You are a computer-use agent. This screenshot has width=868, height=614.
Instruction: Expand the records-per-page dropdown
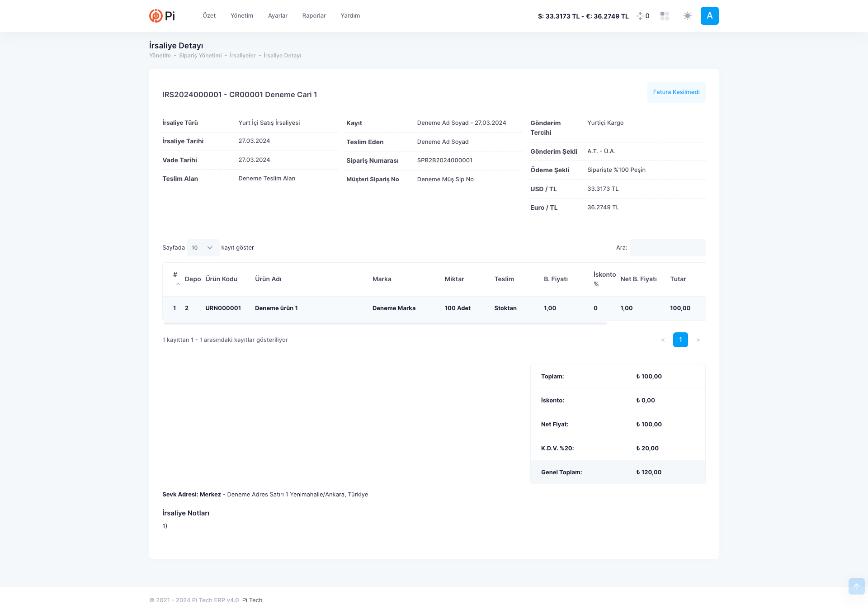[203, 248]
